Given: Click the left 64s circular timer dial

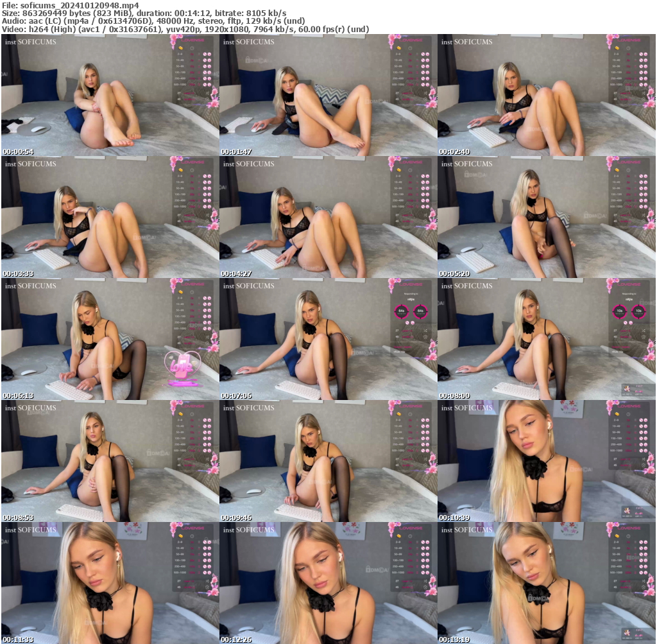Looking at the screenshot, I should [402, 311].
